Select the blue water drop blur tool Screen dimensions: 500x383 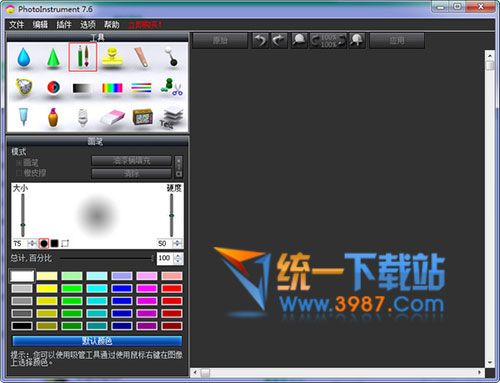(x=24, y=57)
